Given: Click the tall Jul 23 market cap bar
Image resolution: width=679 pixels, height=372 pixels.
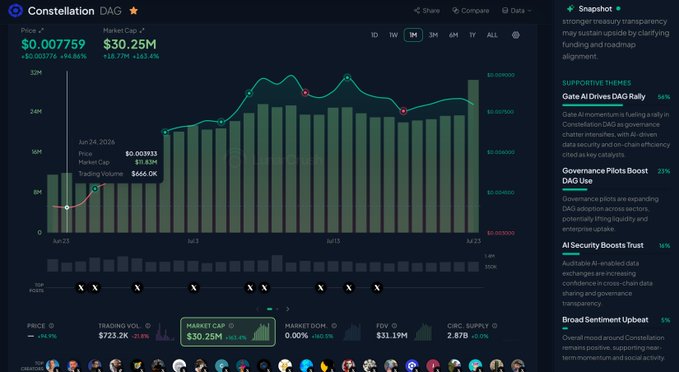Looking at the screenshot, I should tap(473, 156).
